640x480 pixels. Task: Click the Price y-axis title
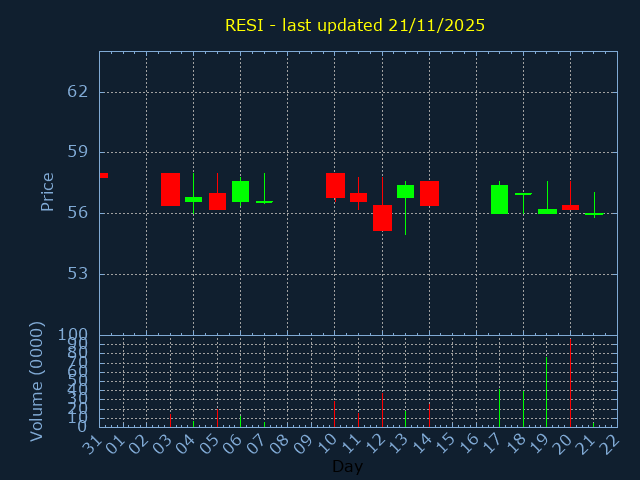coord(47,191)
